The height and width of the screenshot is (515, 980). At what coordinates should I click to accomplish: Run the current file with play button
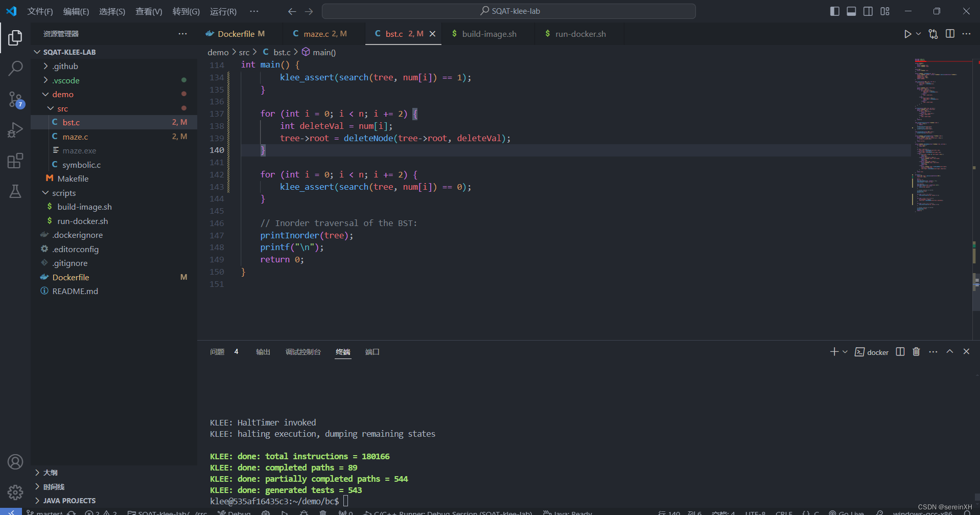tap(907, 34)
